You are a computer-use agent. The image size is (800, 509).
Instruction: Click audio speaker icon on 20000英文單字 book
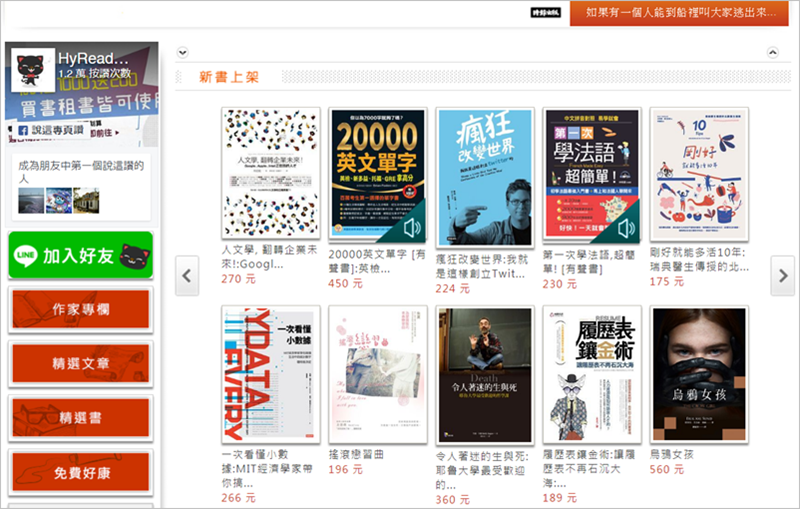[x=411, y=229]
